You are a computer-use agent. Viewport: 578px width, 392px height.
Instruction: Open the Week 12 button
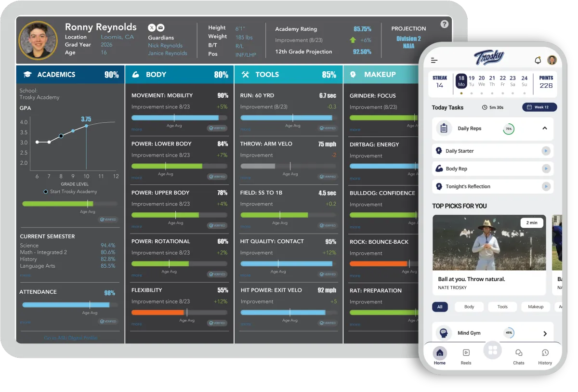(539, 107)
